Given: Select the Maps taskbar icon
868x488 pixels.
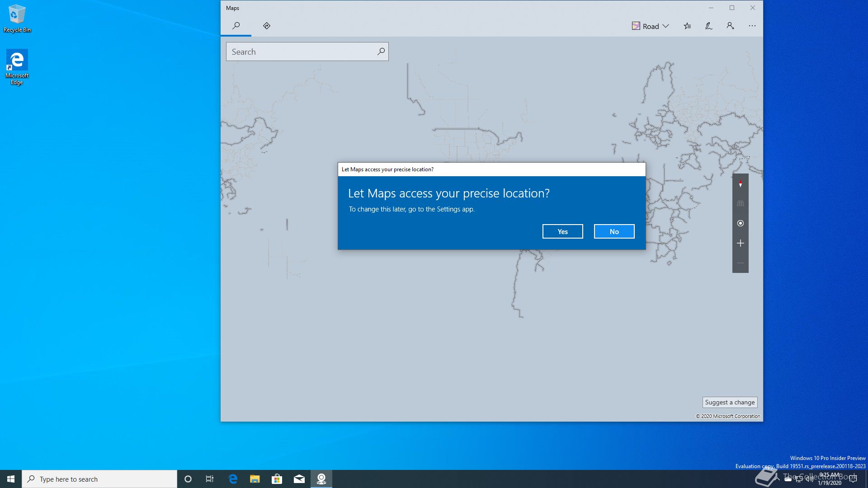Looking at the screenshot, I should [x=321, y=479].
